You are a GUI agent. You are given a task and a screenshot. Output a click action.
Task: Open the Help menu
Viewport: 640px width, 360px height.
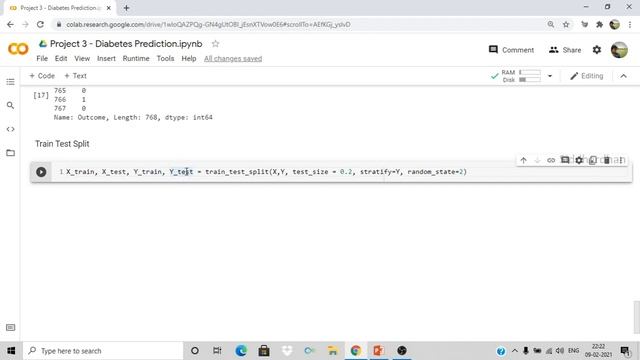pyautogui.click(x=189, y=58)
